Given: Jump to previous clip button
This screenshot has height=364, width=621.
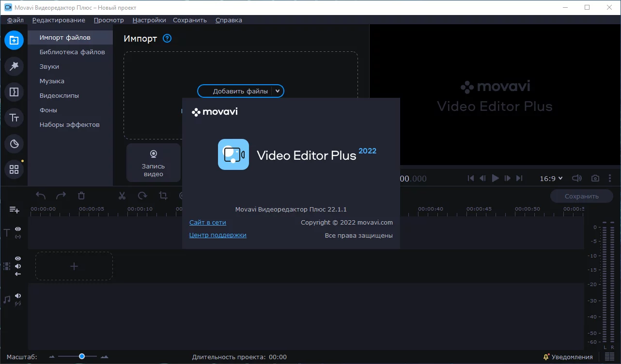Looking at the screenshot, I should tap(470, 178).
